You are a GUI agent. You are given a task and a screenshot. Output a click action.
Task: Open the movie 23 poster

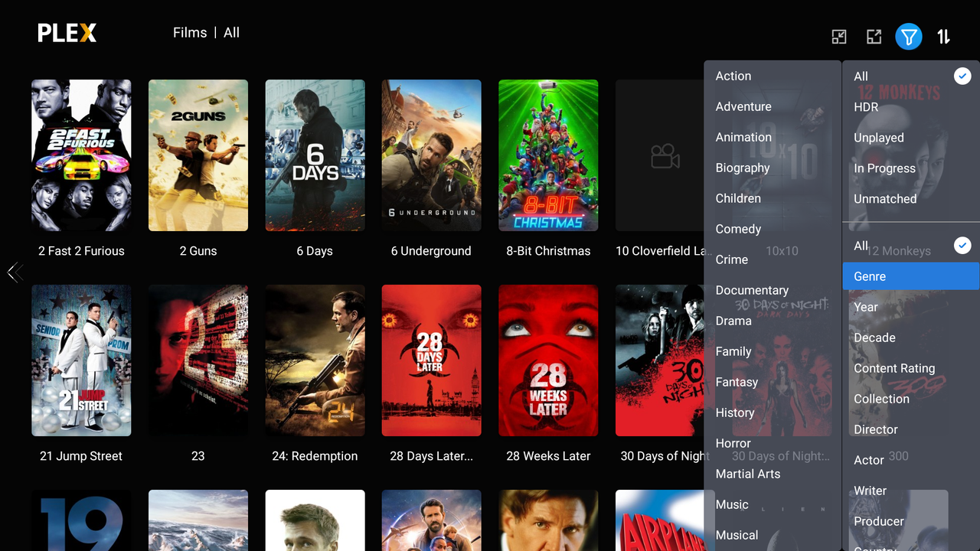coord(198,360)
